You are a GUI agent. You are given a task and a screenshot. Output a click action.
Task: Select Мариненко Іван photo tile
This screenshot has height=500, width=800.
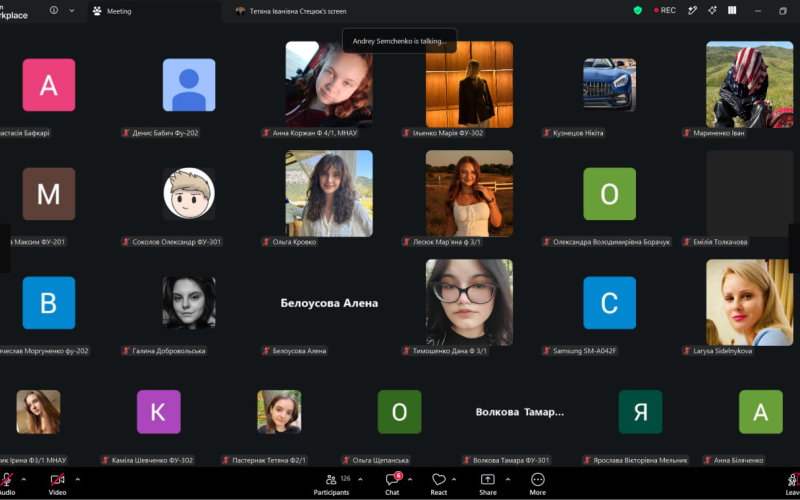click(x=749, y=84)
